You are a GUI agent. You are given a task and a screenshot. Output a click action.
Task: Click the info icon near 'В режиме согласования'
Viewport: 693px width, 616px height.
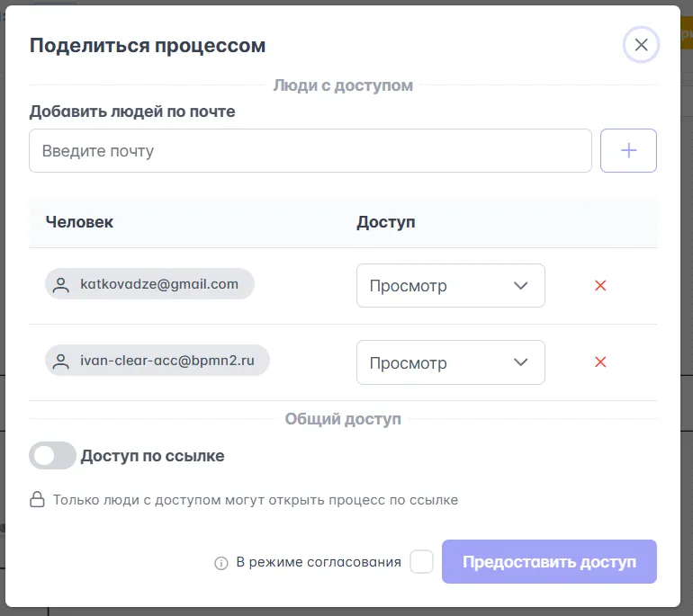220,563
